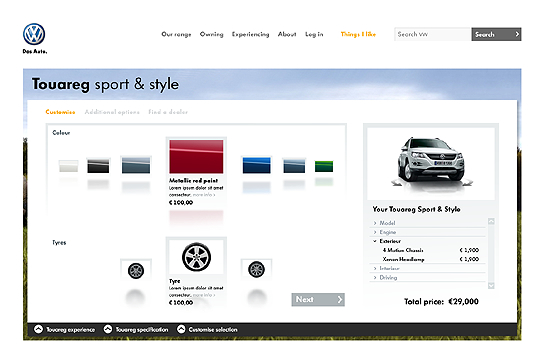
Task: Open the Our range menu
Action: click(x=176, y=34)
